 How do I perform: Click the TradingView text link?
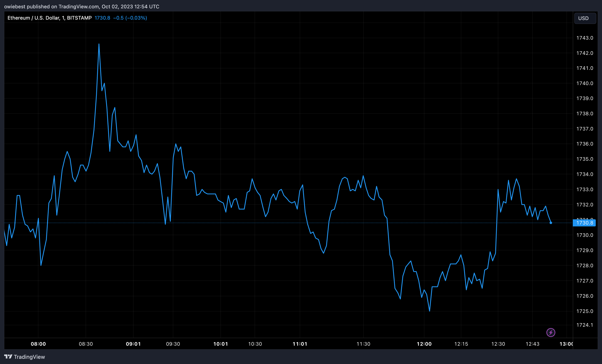(x=29, y=357)
